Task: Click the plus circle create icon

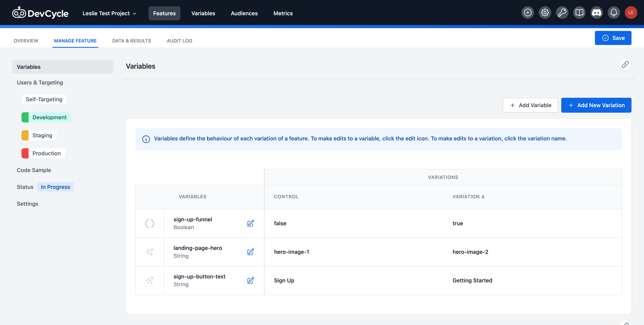Action: [527, 13]
